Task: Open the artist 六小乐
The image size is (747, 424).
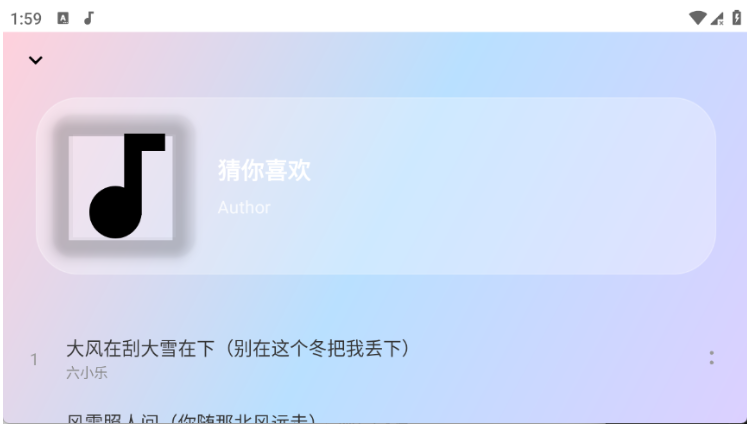Action: [87, 372]
